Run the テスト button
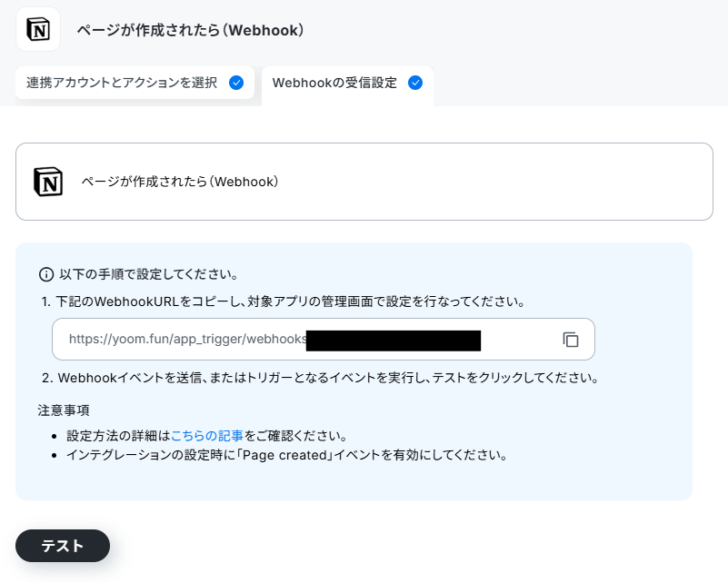 point(63,546)
